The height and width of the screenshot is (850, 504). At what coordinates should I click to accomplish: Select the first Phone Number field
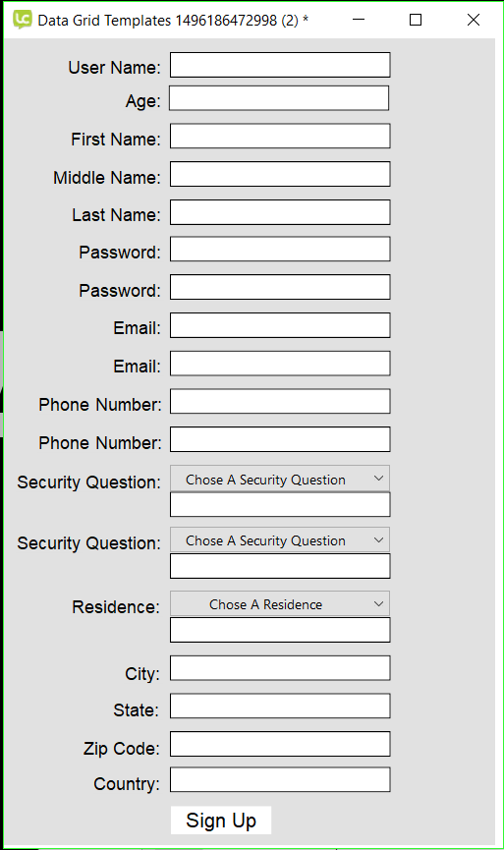pyautogui.click(x=280, y=401)
